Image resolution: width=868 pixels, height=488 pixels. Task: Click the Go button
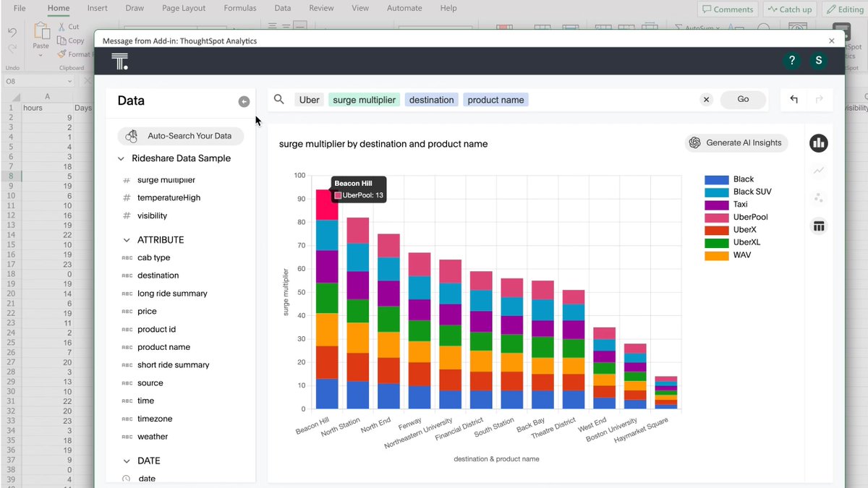tap(743, 100)
